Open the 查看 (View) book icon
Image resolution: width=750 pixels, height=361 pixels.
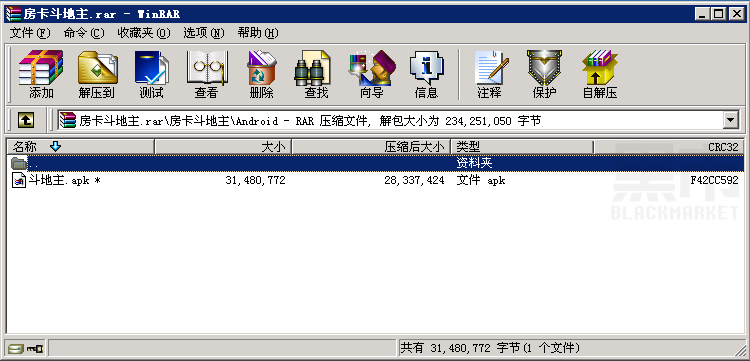coord(207,74)
